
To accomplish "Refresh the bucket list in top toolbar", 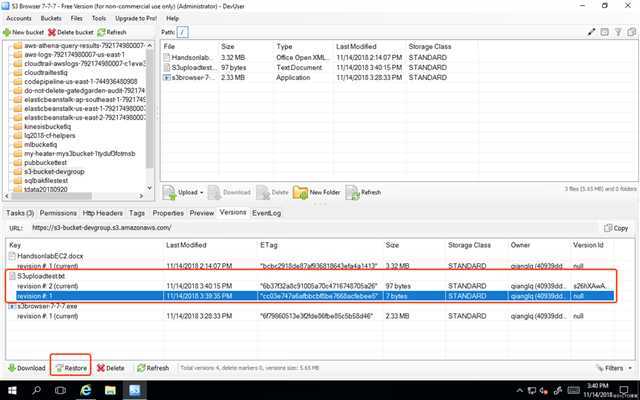I will tap(112, 32).
